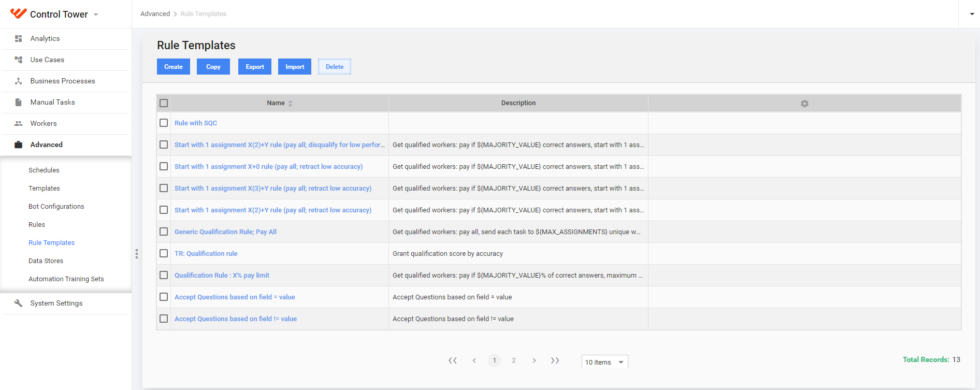Sort table by Name column arrows

click(x=291, y=104)
